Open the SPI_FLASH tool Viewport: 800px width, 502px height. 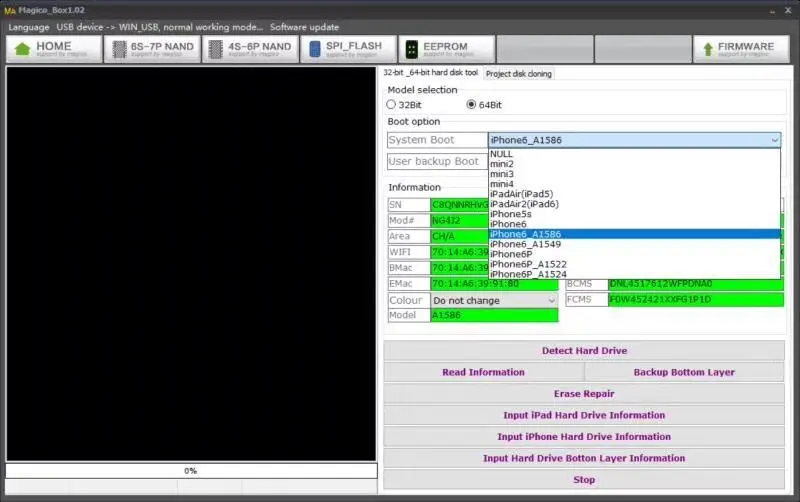348,49
